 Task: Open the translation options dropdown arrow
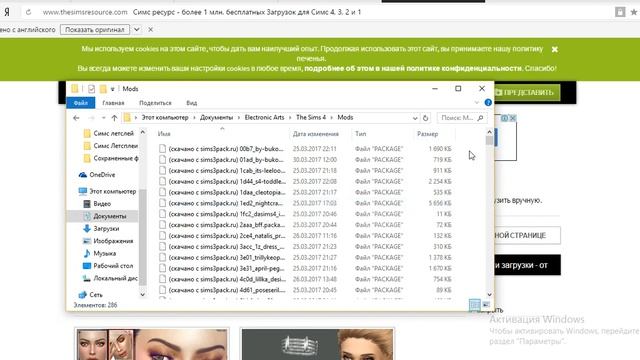[137, 29]
